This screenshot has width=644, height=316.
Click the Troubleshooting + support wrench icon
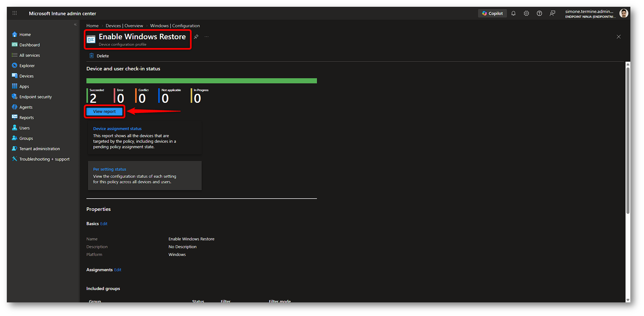coord(15,159)
